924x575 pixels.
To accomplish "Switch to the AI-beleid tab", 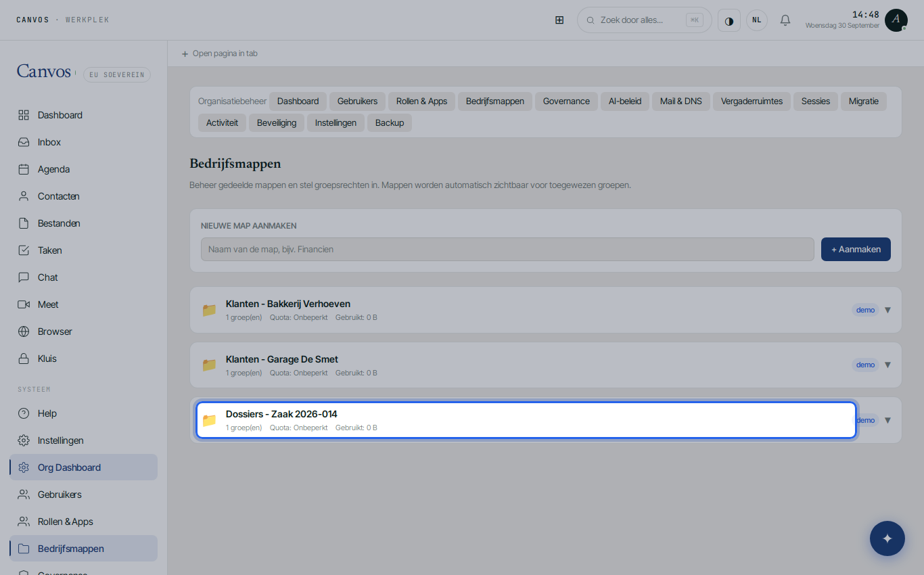I will point(625,101).
